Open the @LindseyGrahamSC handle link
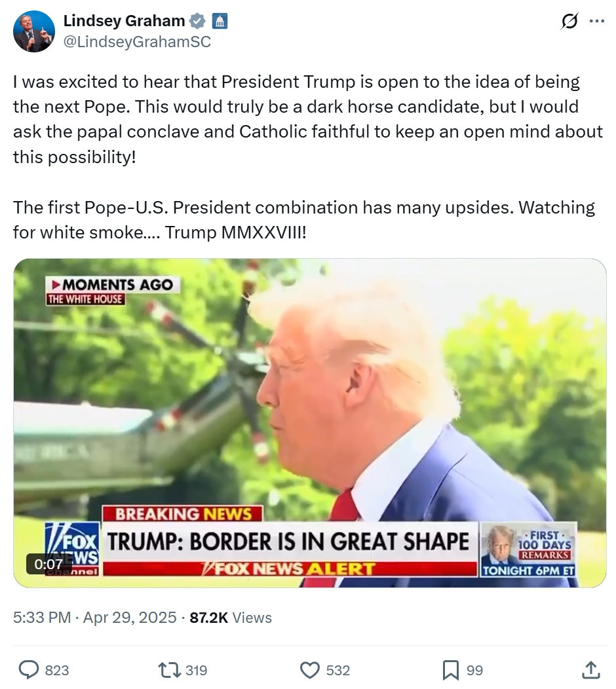The width and height of the screenshot is (616, 689). [x=137, y=42]
